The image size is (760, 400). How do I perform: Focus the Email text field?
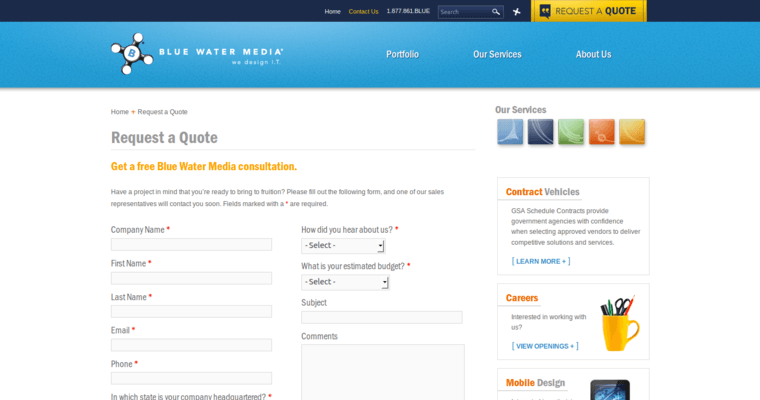click(x=191, y=345)
